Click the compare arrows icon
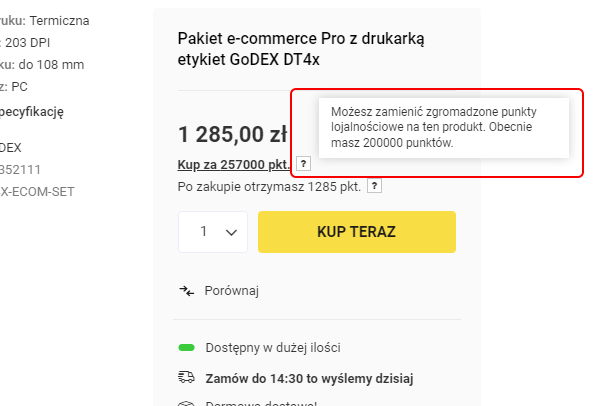 click(186, 291)
